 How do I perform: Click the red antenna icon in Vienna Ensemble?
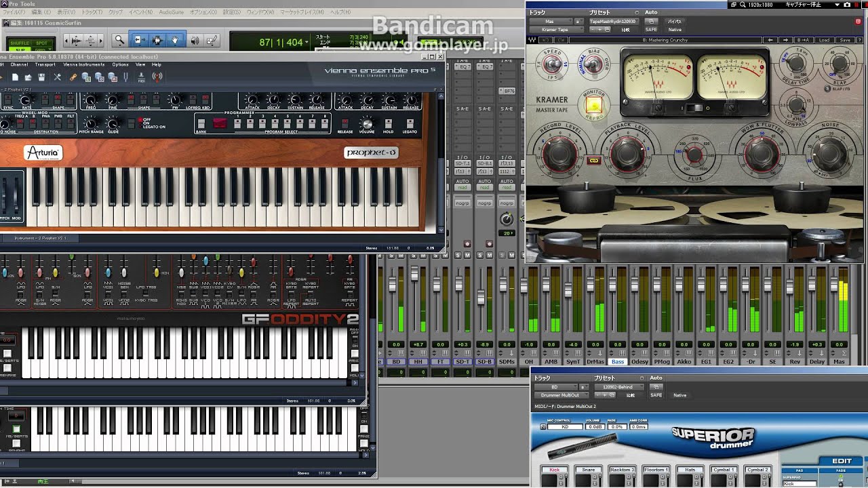pos(157,77)
